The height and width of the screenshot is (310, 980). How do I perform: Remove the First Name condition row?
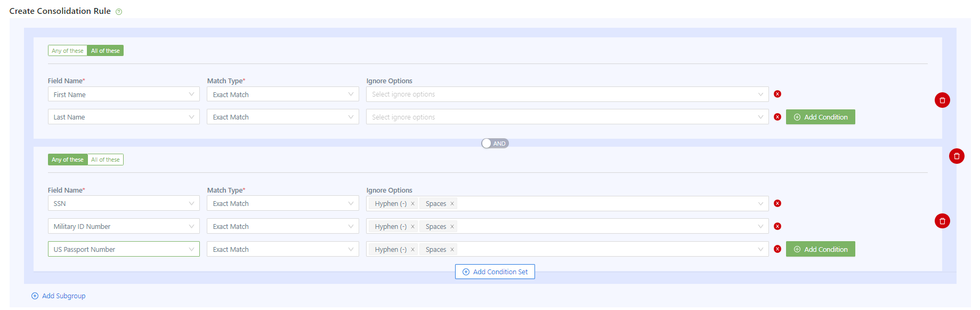(x=777, y=94)
